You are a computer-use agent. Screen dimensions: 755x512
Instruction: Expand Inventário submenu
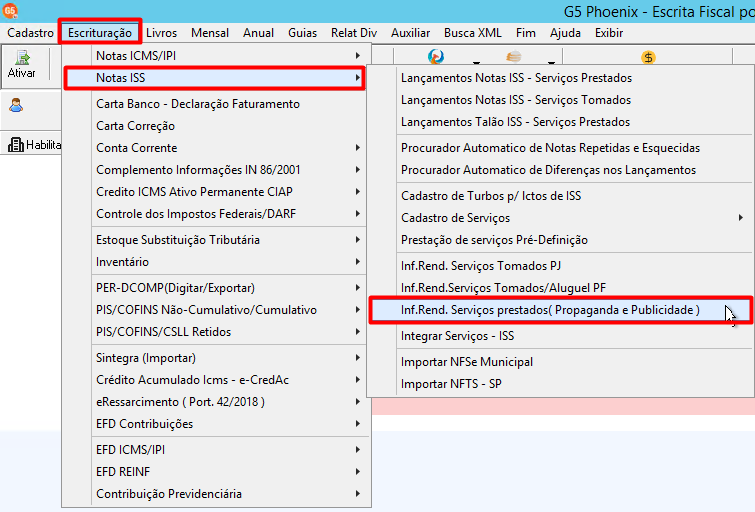(215, 262)
